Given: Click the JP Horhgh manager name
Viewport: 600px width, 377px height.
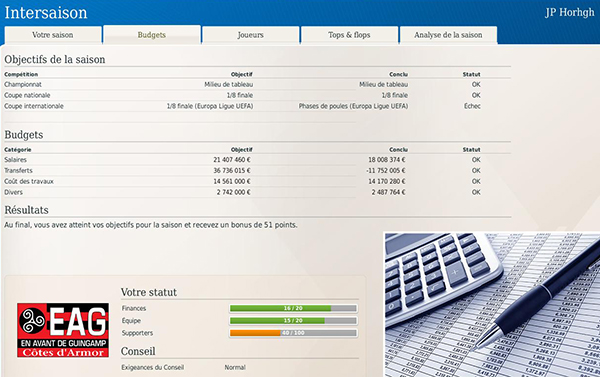Looking at the screenshot, I should click(x=570, y=12).
